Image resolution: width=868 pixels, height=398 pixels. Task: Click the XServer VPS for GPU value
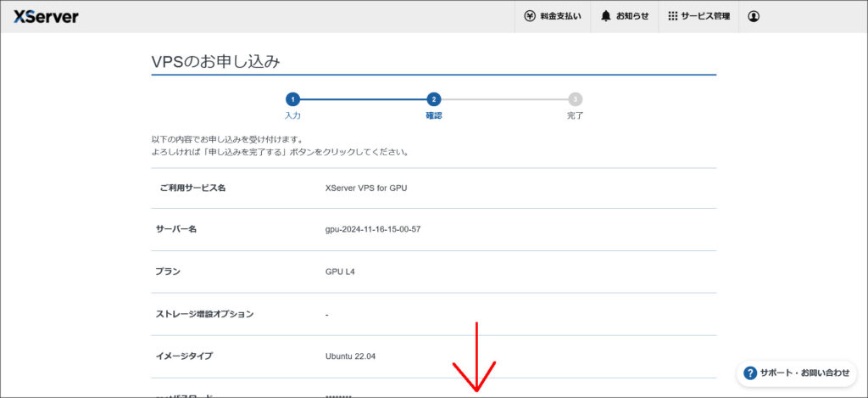(x=366, y=188)
